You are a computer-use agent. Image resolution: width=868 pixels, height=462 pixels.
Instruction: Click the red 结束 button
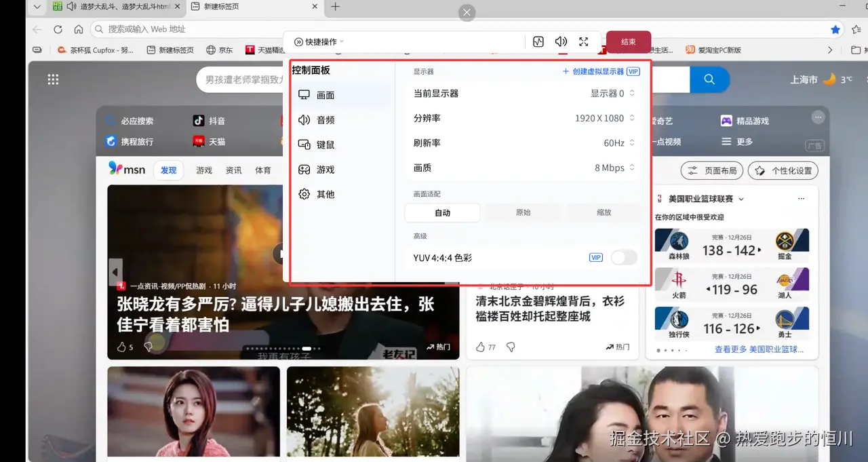(x=627, y=41)
